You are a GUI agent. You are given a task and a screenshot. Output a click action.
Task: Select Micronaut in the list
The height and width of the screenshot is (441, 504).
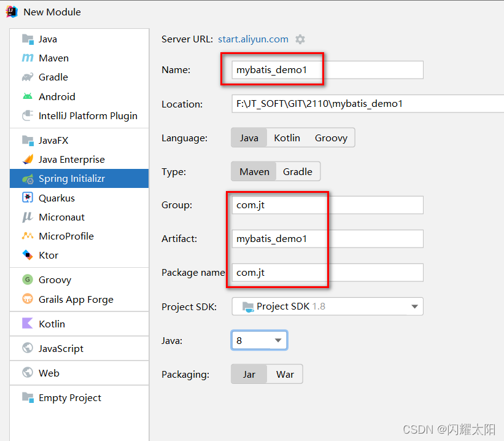coord(79,217)
